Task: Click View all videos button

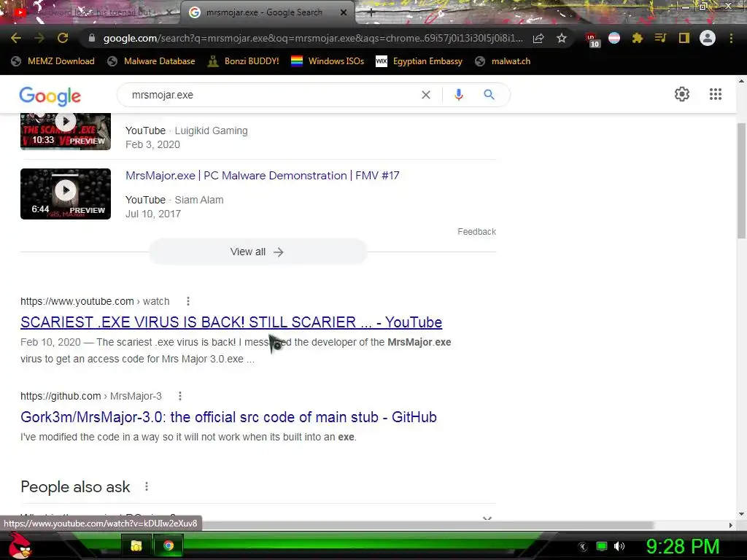Action: (258, 252)
